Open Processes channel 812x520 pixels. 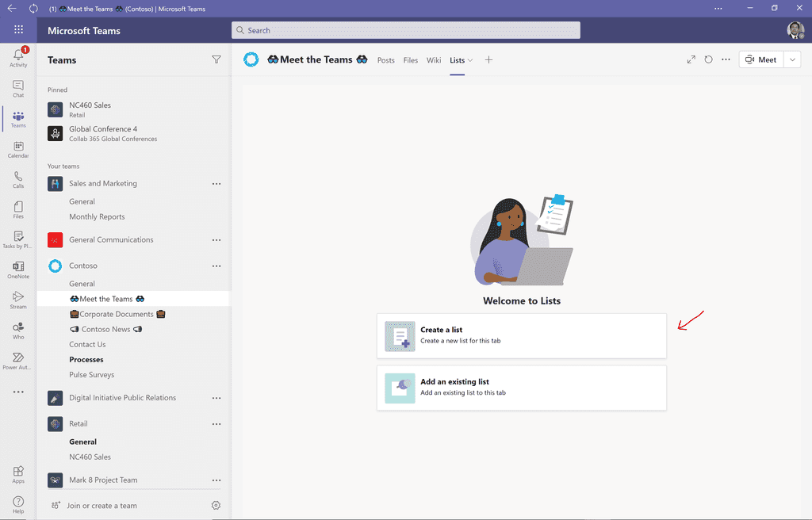click(x=86, y=359)
